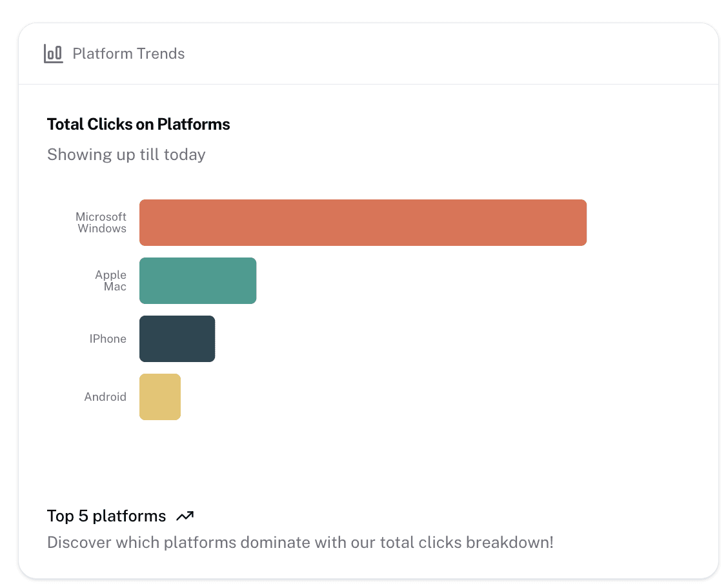Click the IPhone axis label
The height and width of the screenshot is (586, 728).
click(108, 339)
